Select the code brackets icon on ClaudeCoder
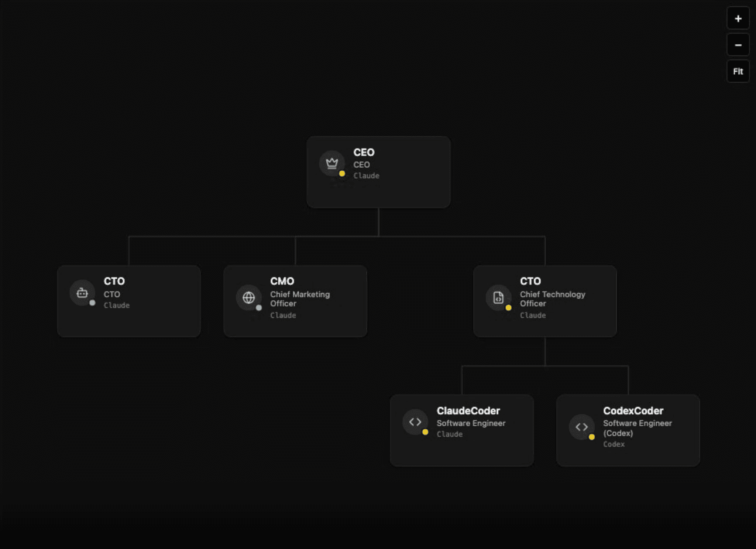Image resolution: width=756 pixels, height=549 pixels. click(x=415, y=422)
